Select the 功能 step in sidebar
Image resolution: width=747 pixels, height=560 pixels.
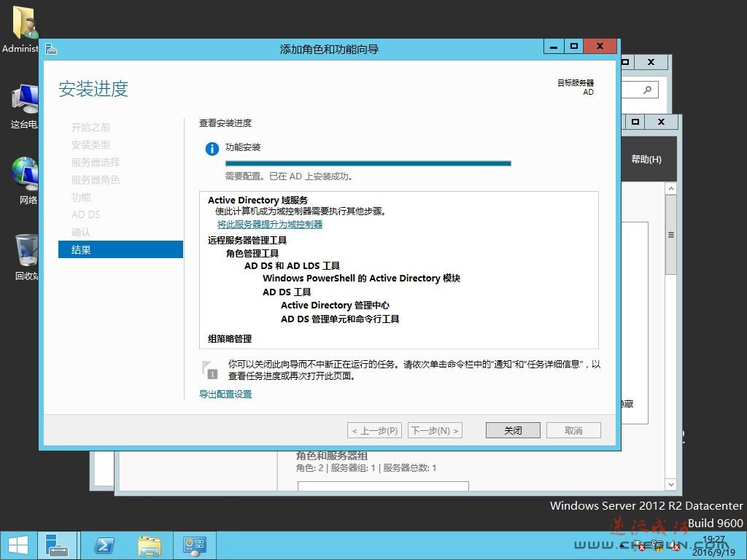[x=81, y=197]
